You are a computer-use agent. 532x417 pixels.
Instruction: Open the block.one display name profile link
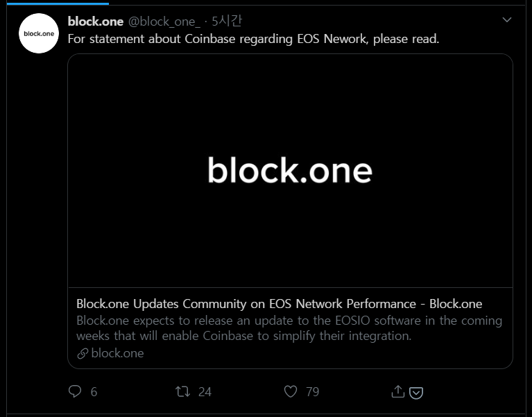tap(95, 22)
